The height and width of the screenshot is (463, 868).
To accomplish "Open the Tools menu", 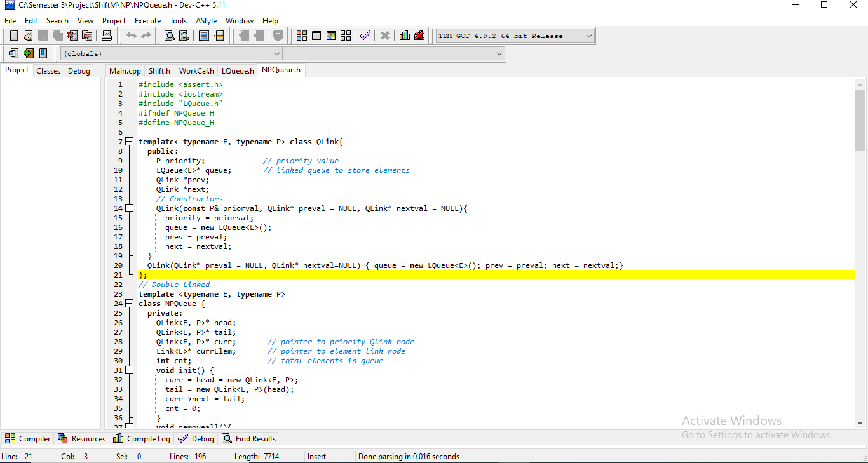I will pyautogui.click(x=178, y=21).
